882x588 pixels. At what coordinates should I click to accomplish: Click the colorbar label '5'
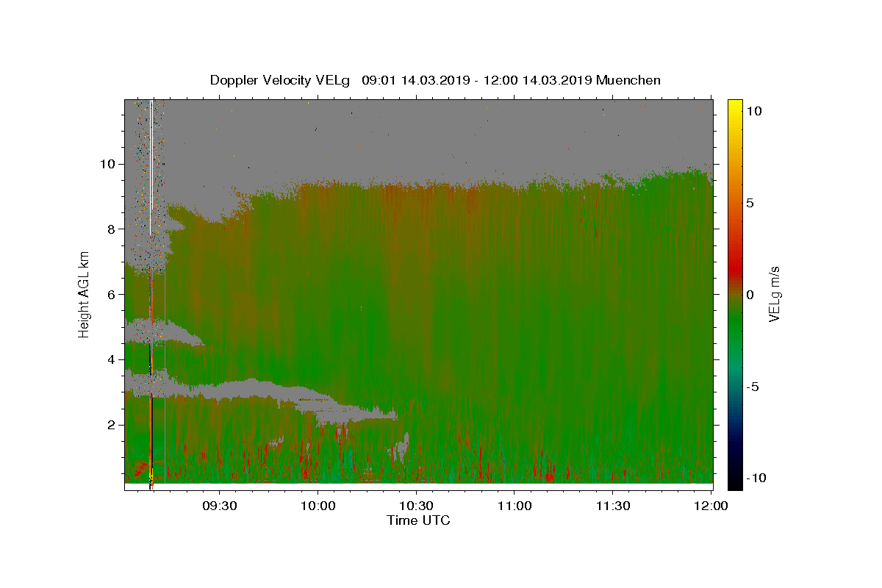(750, 202)
